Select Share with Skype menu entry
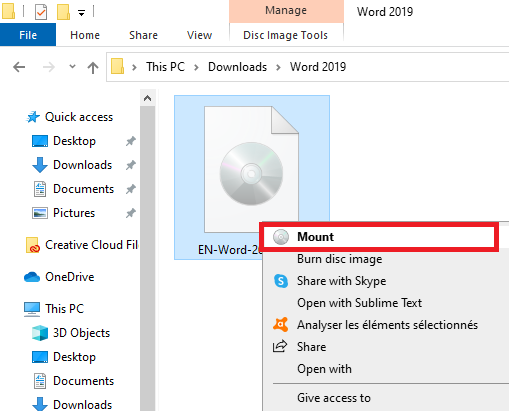Viewport: 509px width, 411px height. point(341,281)
